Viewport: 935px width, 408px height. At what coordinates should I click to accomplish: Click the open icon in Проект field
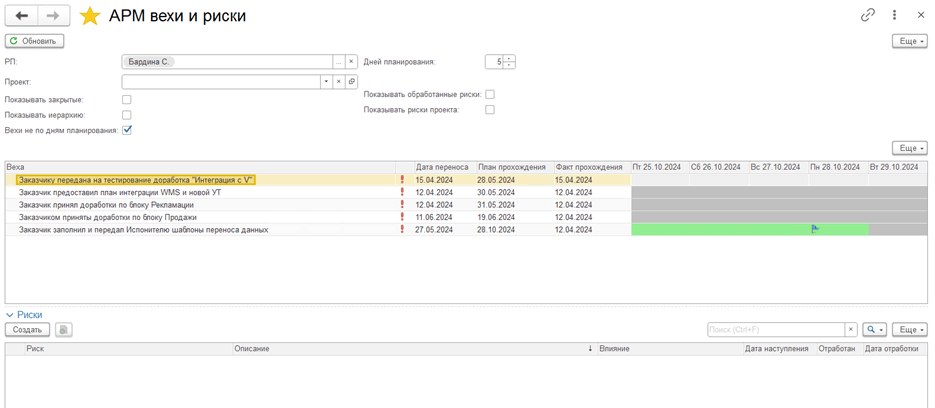tap(351, 81)
